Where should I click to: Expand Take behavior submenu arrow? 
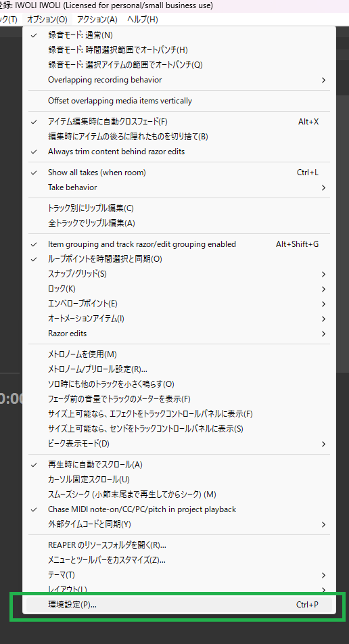coord(323,187)
